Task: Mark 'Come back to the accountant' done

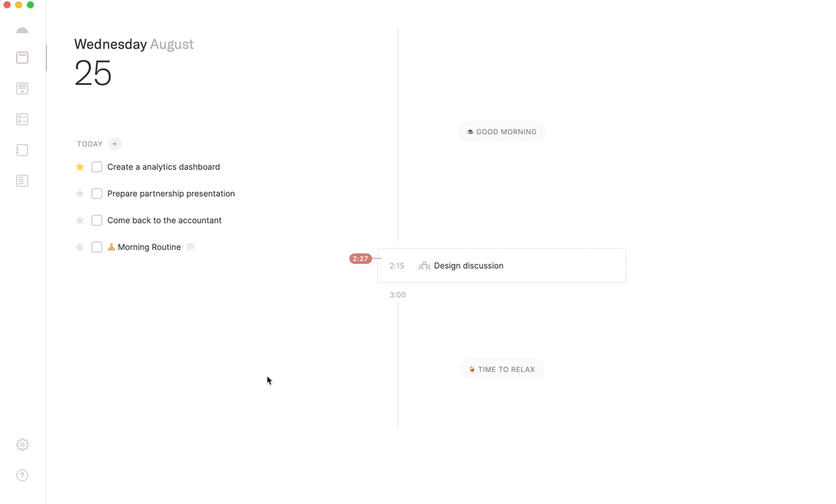Action: 97,221
